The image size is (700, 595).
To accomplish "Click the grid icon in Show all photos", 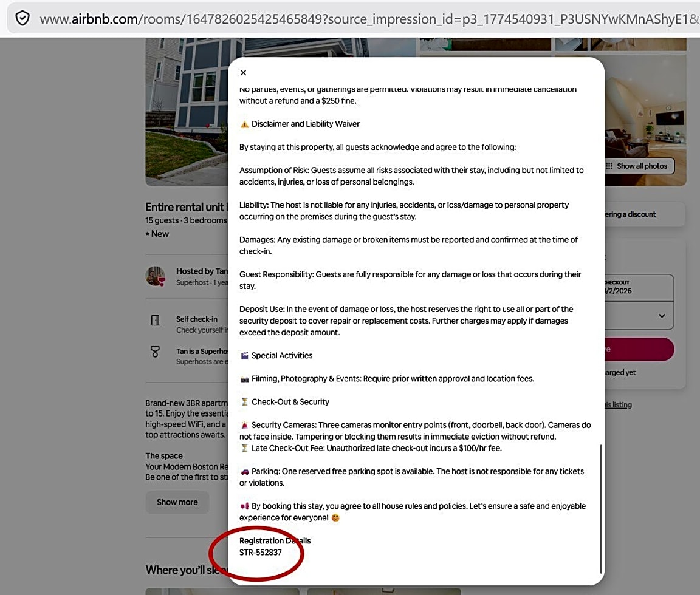I will pos(609,166).
